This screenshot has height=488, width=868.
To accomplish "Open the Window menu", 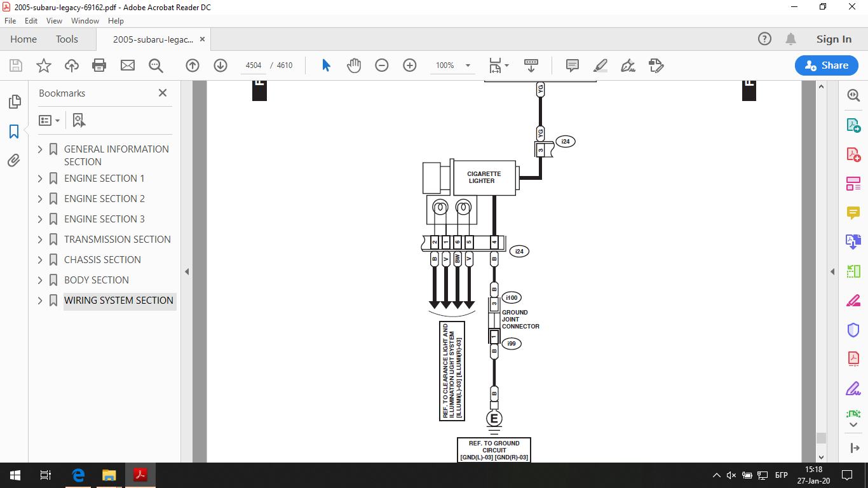I will 85,21.
